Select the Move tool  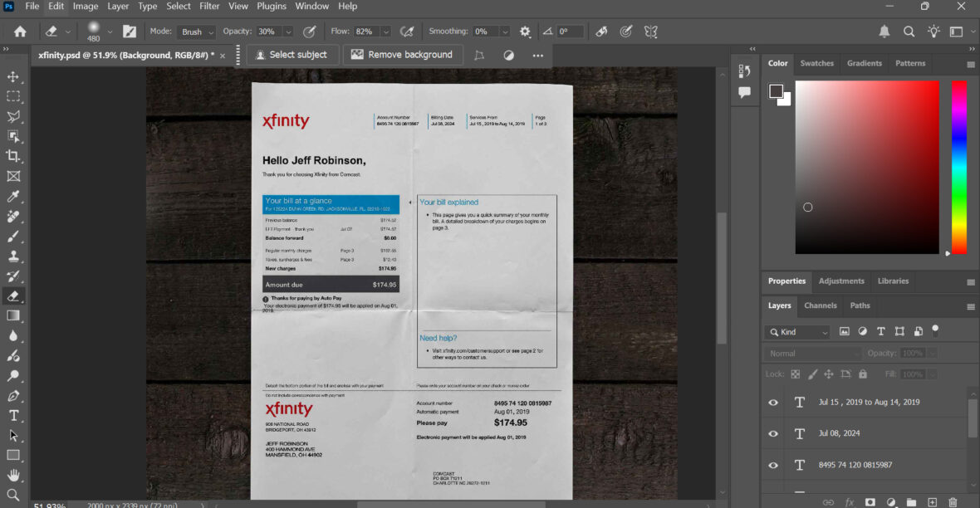click(x=12, y=76)
